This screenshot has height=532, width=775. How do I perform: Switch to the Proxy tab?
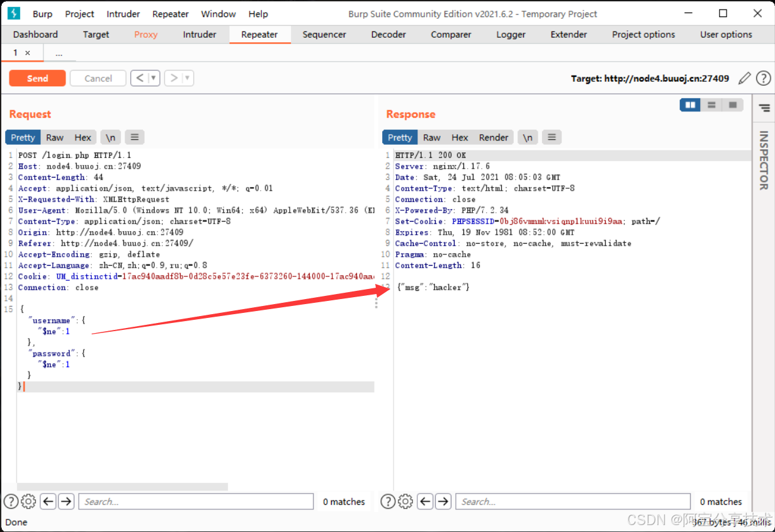(x=146, y=35)
